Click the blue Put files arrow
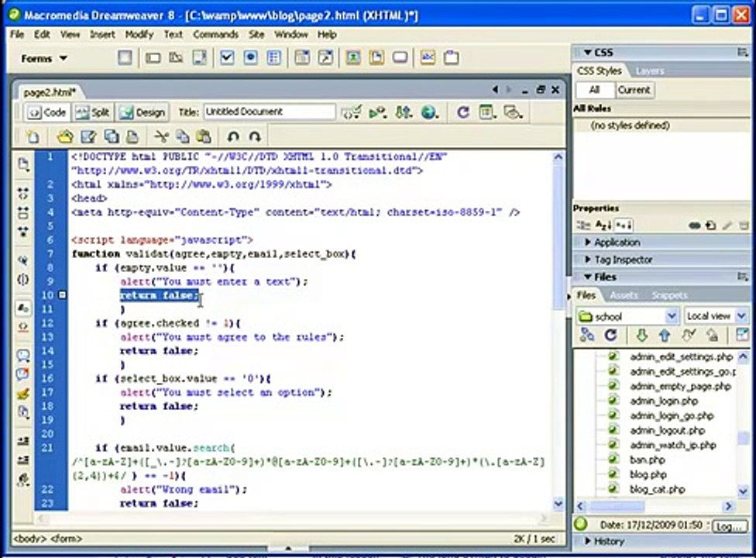This screenshot has width=756, height=558. pos(665,335)
